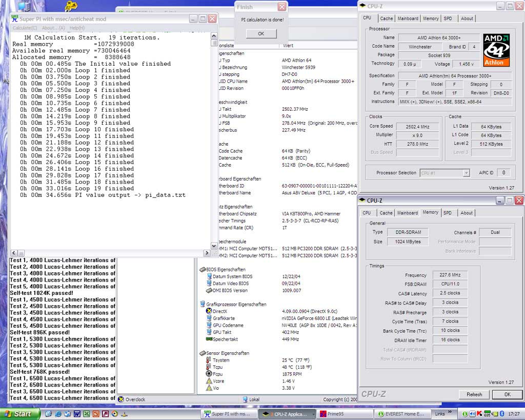
Task: Click the BIOS Eigenschaften chip icon
Action: point(203,269)
